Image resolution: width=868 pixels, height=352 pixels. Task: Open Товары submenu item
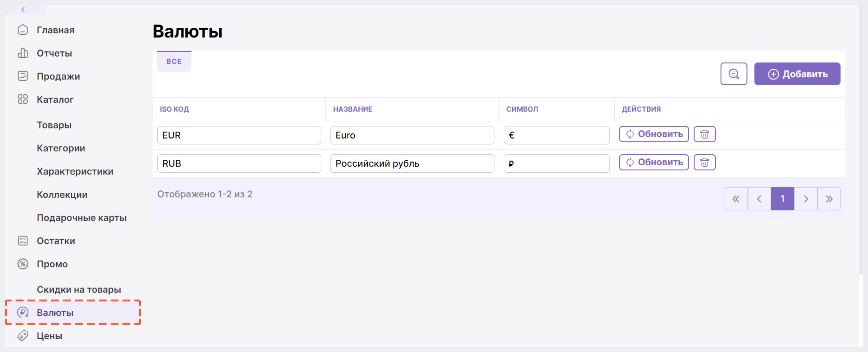tap(54, 125)
